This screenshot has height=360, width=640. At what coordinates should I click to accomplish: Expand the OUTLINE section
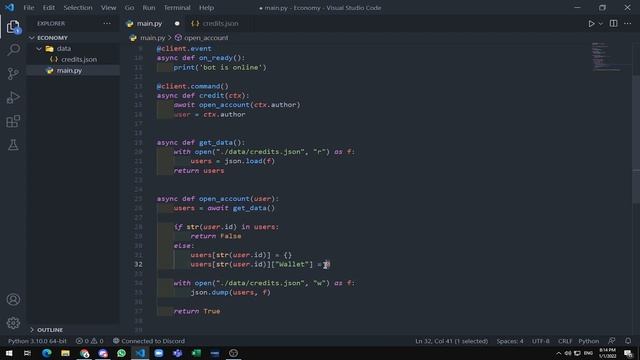50,330
